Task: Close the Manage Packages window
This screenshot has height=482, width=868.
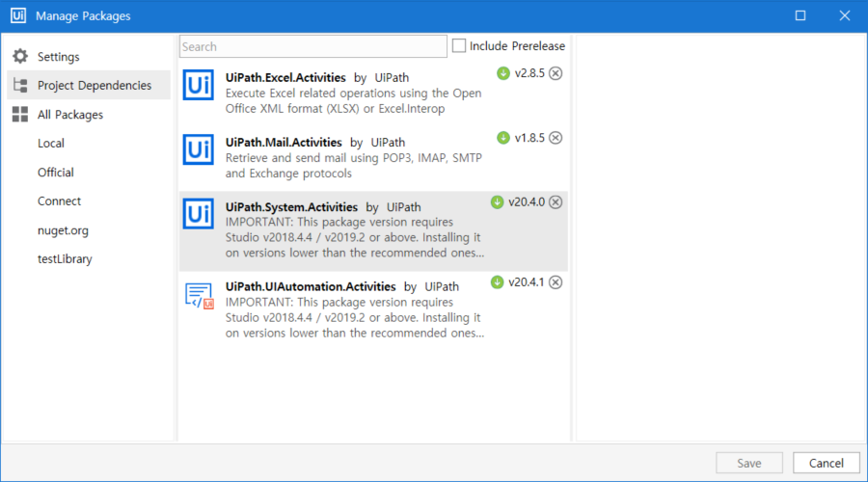Action: (x=845, y=15)
